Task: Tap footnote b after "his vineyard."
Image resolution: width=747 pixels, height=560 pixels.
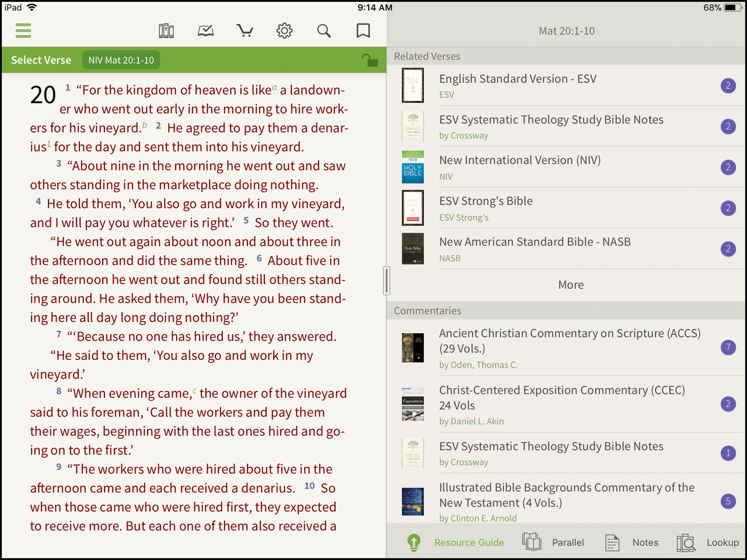Action: click(x=144, y=125)
